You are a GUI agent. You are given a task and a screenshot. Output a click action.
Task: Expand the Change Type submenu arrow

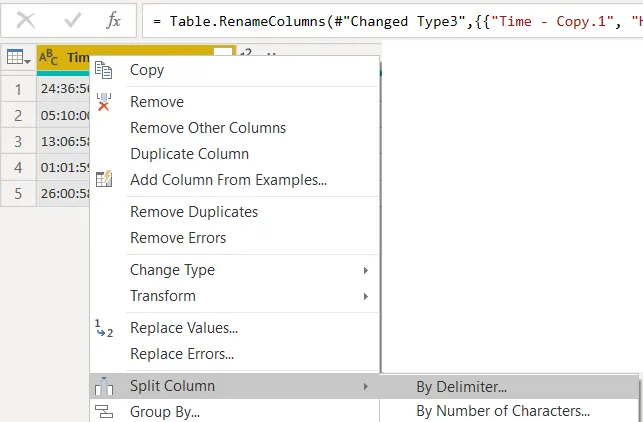point(366,270)
